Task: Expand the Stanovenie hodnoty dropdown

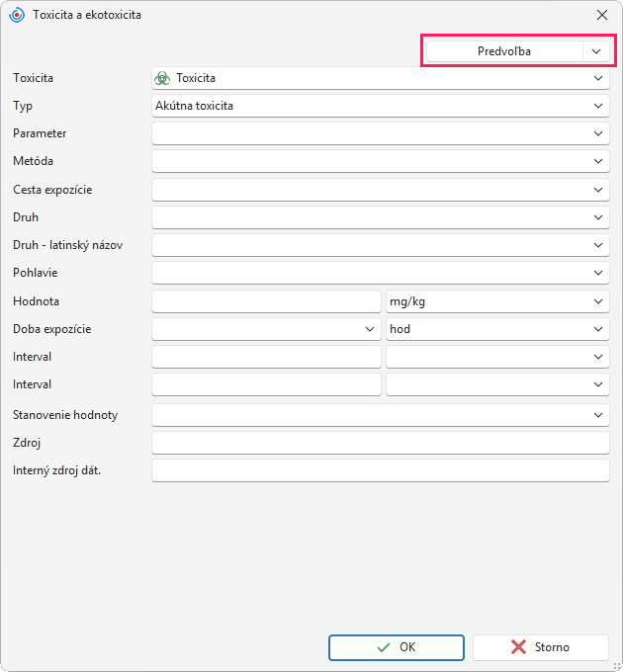Action: click(381, 415)
